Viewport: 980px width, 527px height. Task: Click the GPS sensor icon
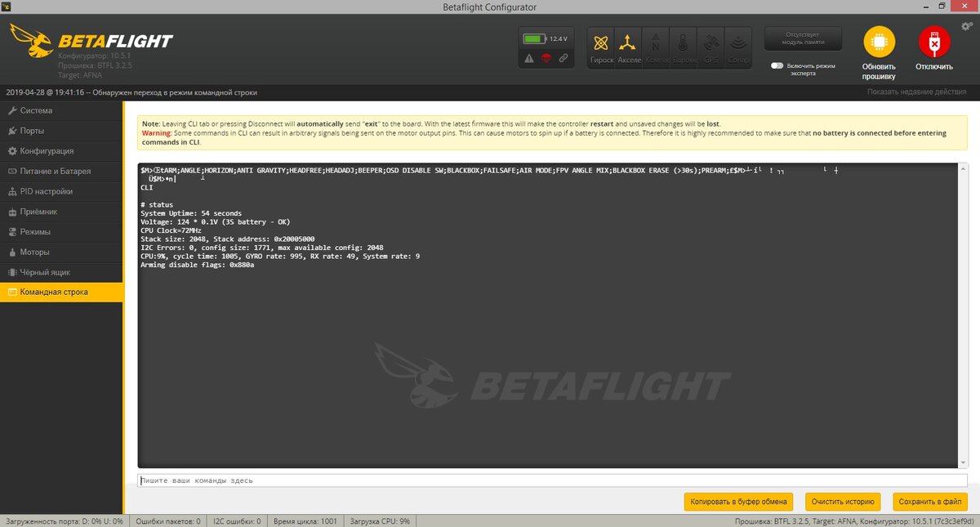(x=711, y=48)
